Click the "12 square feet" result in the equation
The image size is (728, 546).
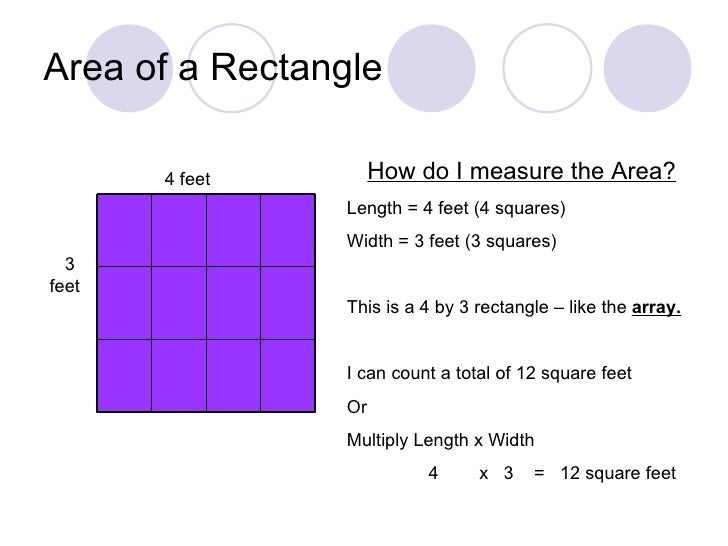(x=618, y=473)
